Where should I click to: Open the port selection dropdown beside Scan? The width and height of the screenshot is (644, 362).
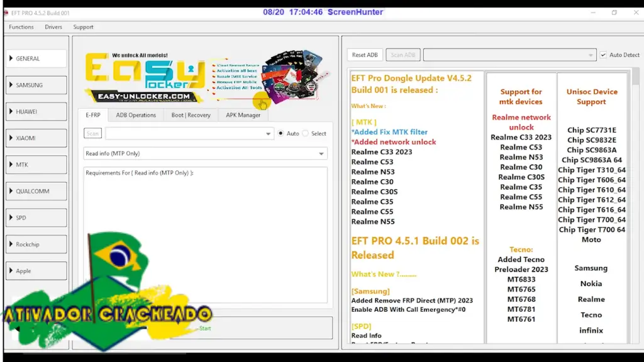189,133
